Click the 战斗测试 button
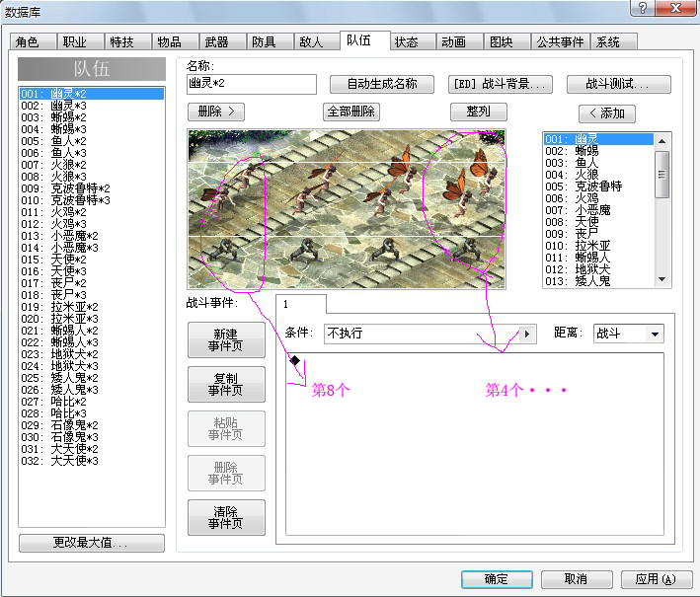The height and width of the screenshot is (597, 700). point(618,84)
